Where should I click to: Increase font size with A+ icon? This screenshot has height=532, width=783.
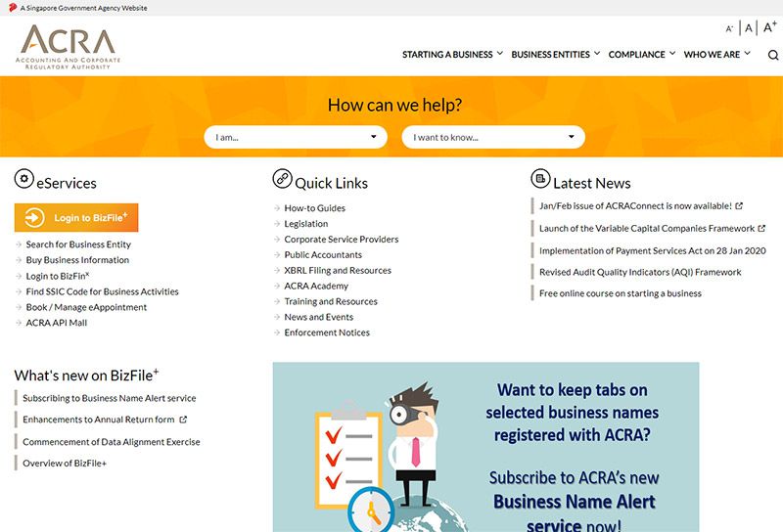click(769, 27)
